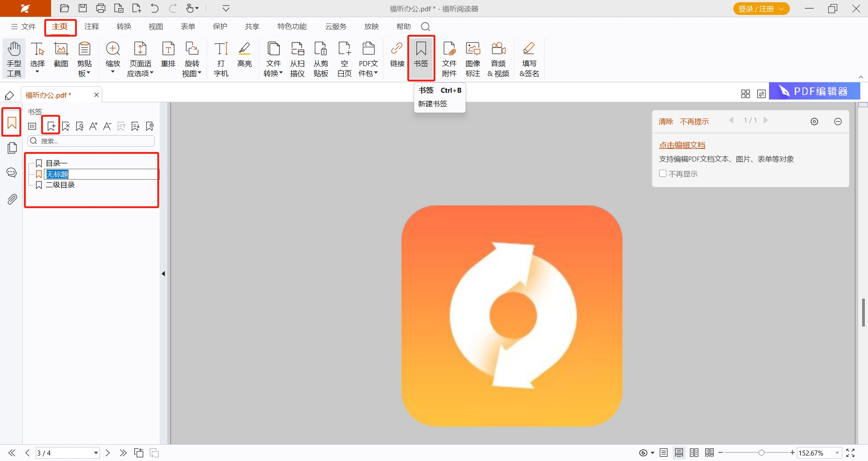
Task: Expand the Zoom (缩放) dropdown
Action: [113, 72]
